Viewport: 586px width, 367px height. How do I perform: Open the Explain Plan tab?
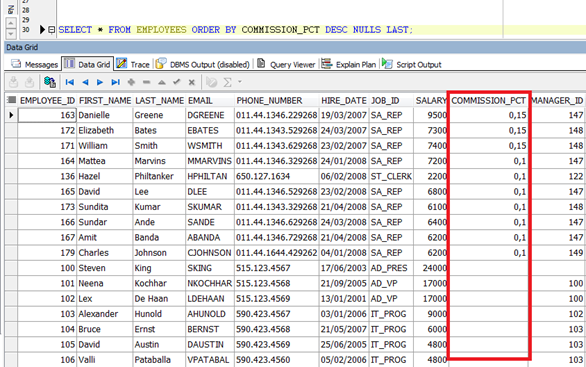click(349, 64)
